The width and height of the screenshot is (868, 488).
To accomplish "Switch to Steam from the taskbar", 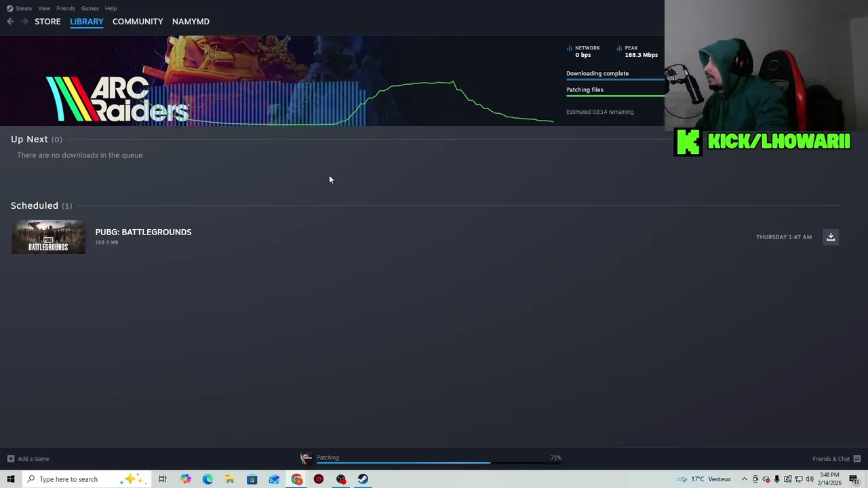I will tap(363, 479).
